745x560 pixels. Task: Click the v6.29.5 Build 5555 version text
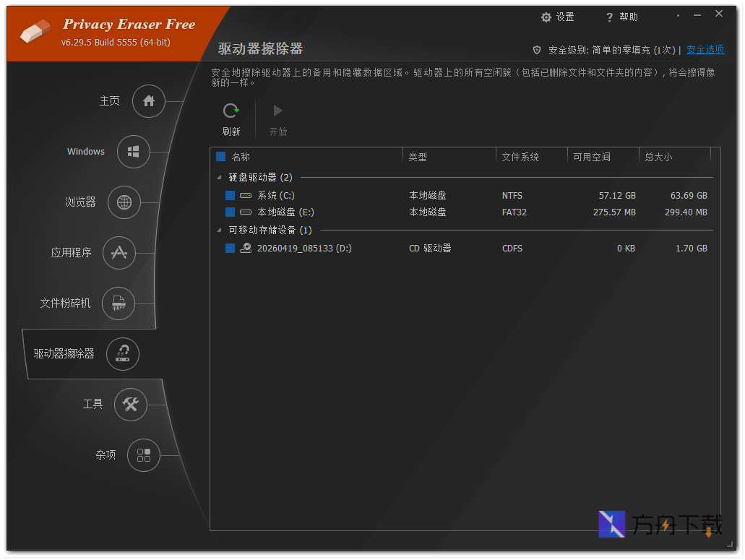pos(116,43)
